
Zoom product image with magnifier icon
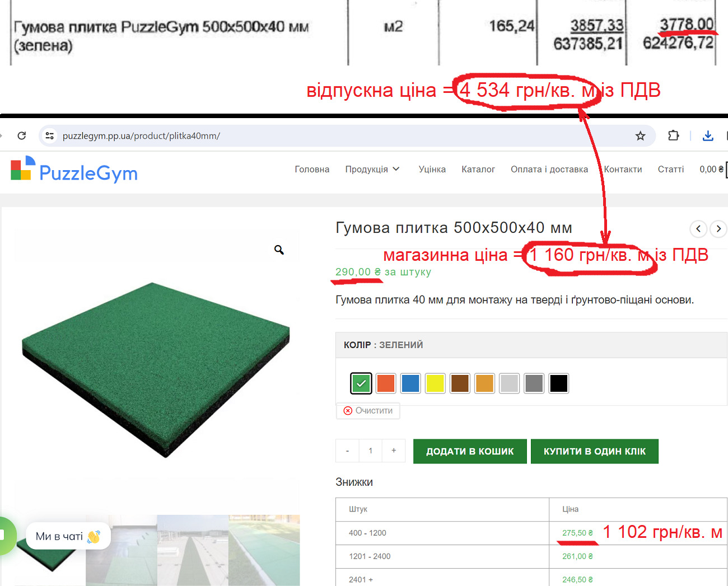(279, 250)
